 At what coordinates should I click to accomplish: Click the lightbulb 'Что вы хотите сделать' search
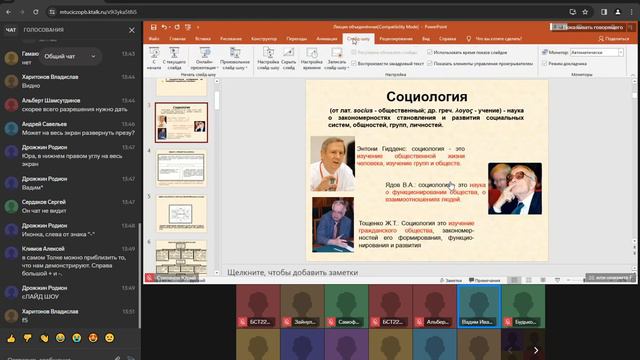[x=495, y=39]
